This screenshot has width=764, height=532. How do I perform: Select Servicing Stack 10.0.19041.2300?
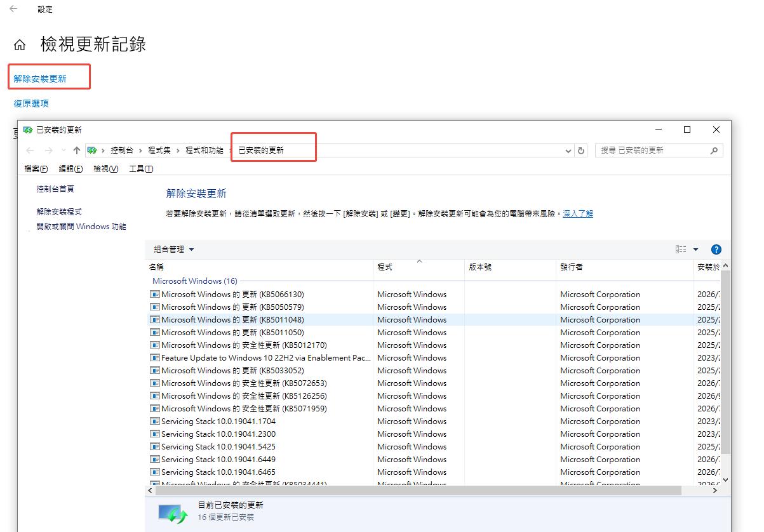click(x=435, y=434)
